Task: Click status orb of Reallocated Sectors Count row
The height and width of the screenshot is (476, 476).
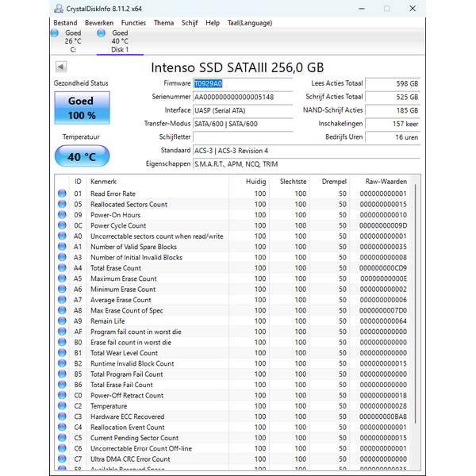Action: [x=62, y=204]
